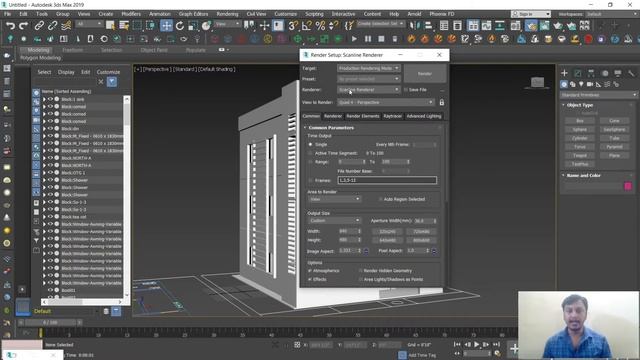This screenshot has height=360, width=640.
Task: Open the Area to Render dropdown
Action: tap(334, 199)
